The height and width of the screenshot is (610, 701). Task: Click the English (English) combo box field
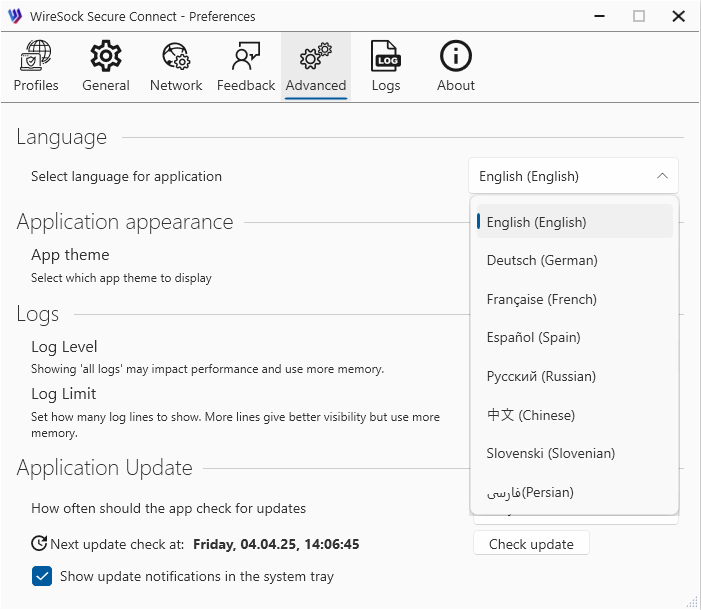[x=573, y=176]
